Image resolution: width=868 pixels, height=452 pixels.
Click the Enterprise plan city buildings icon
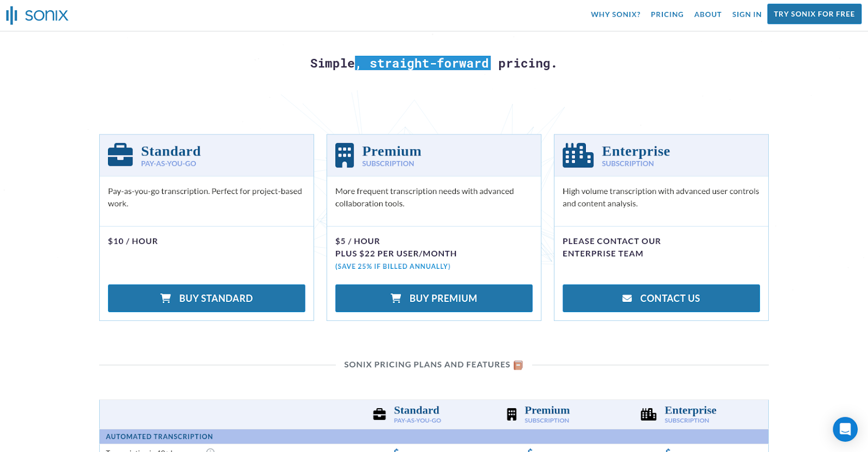click(578, 156)
